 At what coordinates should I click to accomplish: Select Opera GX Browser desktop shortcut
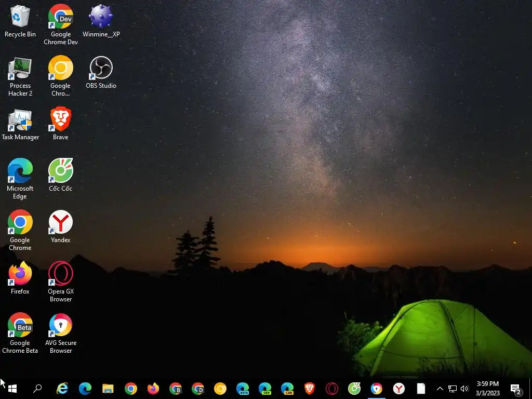point(61,282)
